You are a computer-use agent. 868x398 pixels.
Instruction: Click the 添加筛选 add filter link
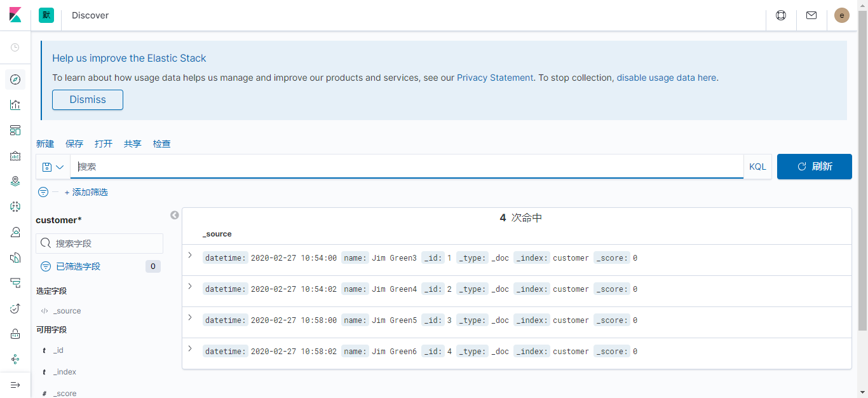(x=86, y=192)
